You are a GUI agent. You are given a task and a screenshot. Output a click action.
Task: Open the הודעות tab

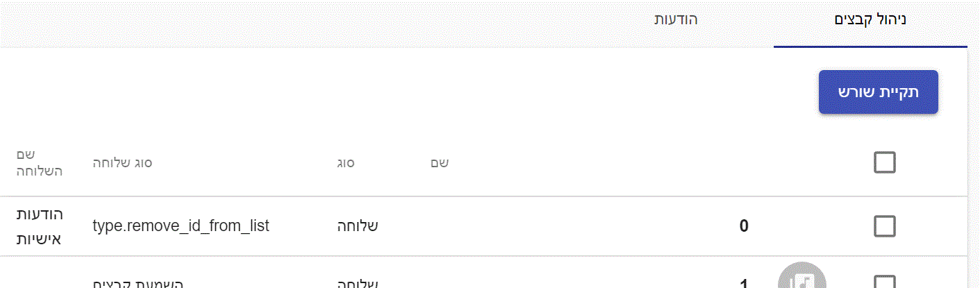coord(676,19)
